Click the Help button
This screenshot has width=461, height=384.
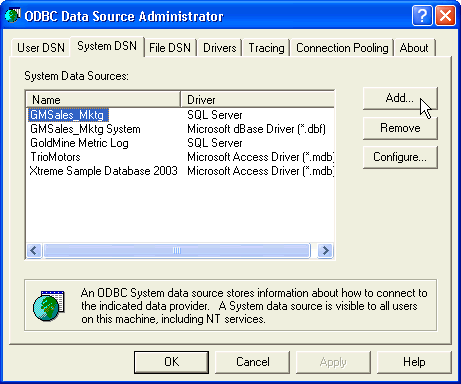click(414, 362)
